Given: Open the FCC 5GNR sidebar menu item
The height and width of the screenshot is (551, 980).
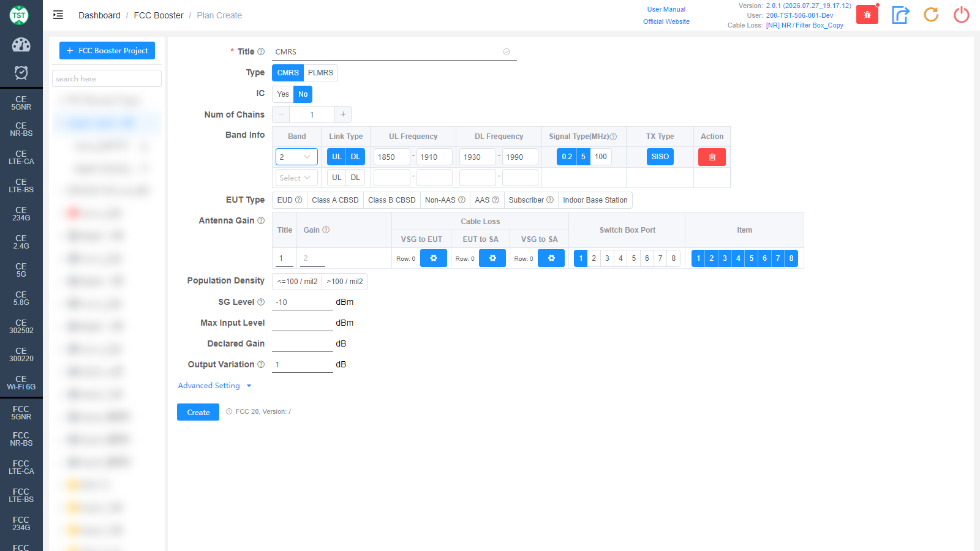Looking at the screenshot, I should coord(21,413).
